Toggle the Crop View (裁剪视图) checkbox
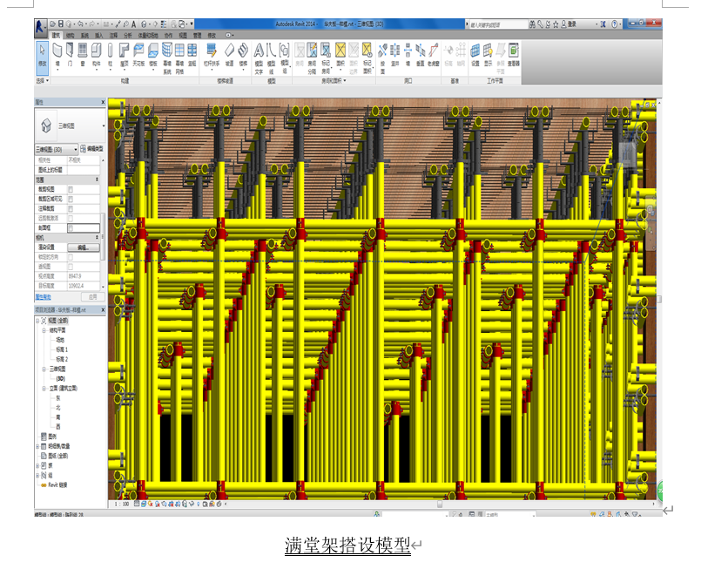This screenshot has height=569, width=728. [x=71, y=189]
